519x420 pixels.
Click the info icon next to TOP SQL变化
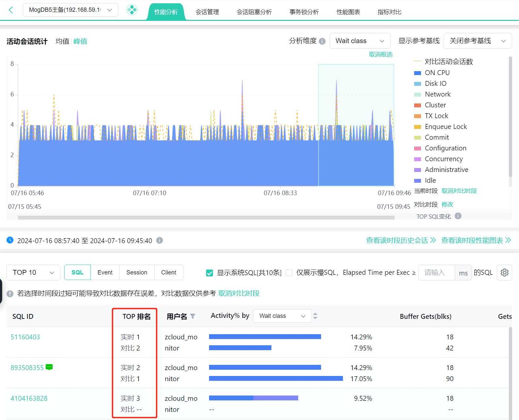click(458, 216)
